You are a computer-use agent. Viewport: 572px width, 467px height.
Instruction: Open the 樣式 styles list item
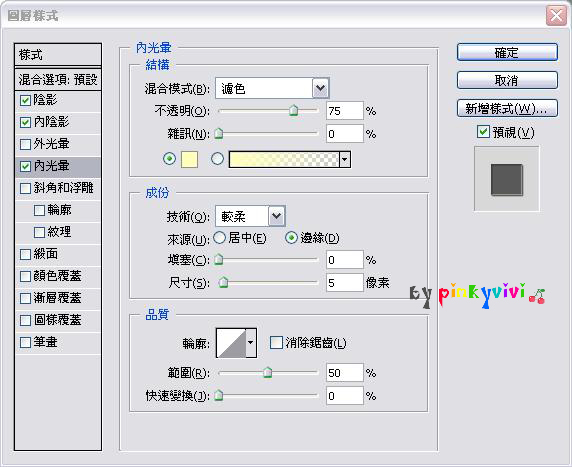(58, 55)
